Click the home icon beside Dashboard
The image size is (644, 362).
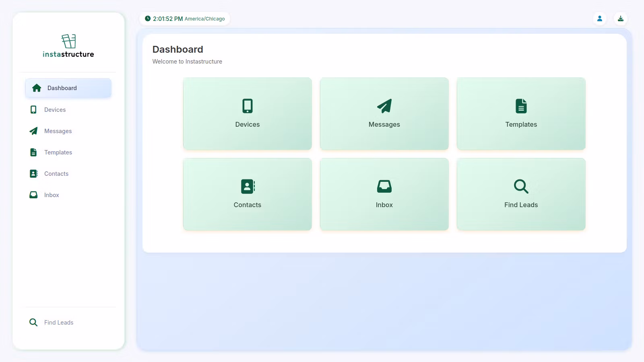point(37,88)
